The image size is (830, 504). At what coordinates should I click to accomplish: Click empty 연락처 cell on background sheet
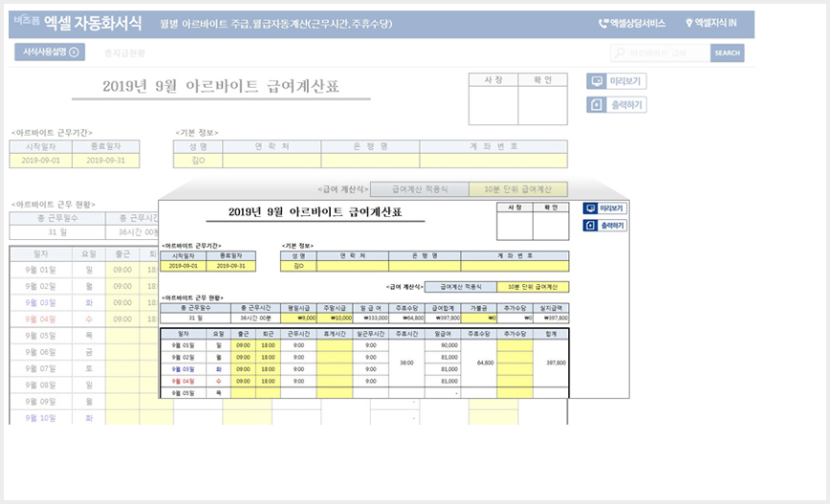click(272, 161)
